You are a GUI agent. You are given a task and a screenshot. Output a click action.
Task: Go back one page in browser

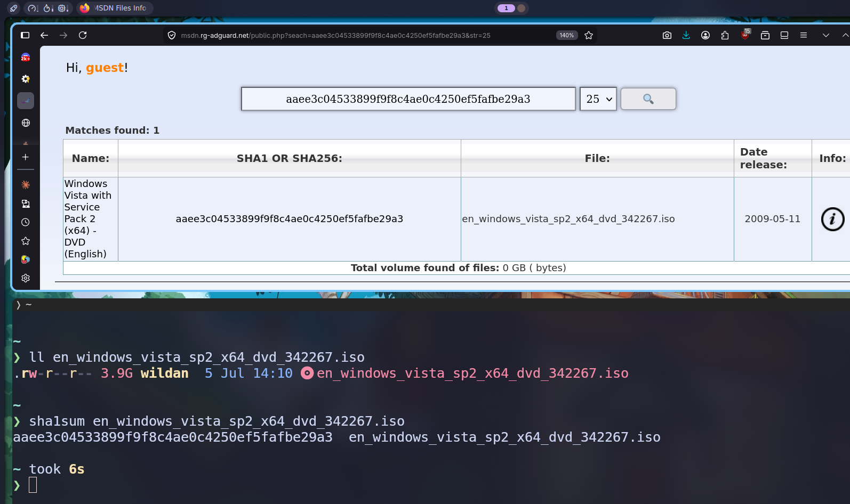pos(44,35)
